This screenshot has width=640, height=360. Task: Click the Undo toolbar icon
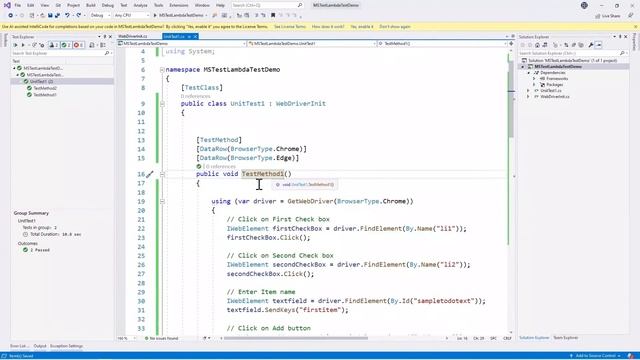coord(67,16)
